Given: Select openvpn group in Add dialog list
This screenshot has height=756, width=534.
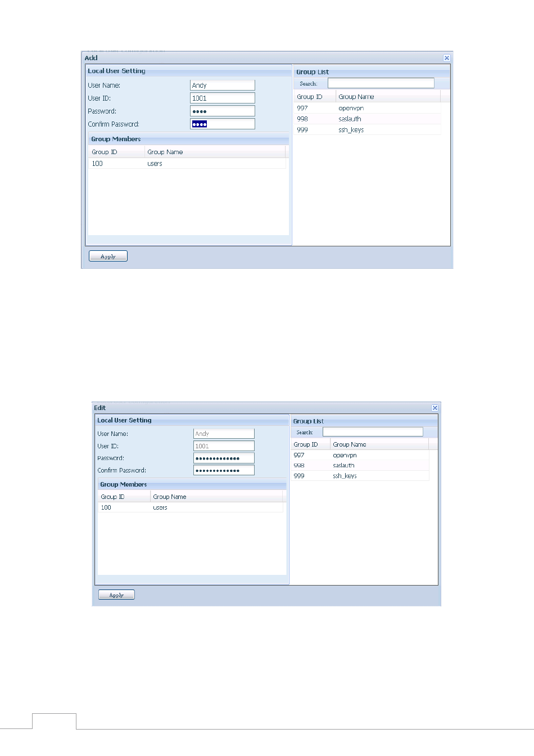Looking at the screenshot, I should 367,108.
